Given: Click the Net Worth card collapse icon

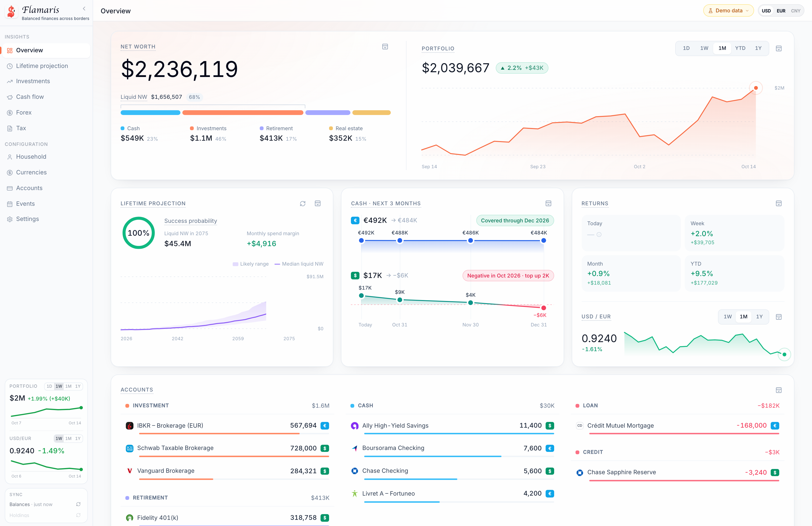Looking at the screenshot, I should [385, 47].
